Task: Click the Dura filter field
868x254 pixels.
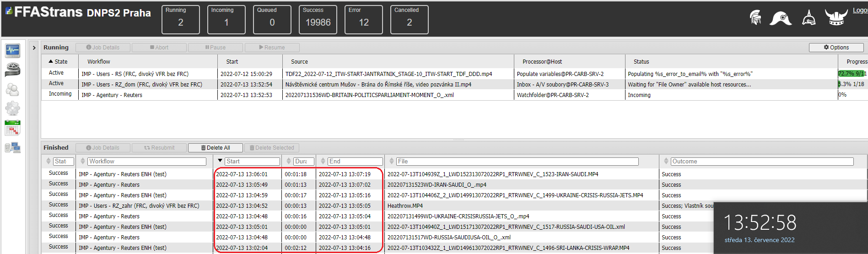Action: pos(304,162)
